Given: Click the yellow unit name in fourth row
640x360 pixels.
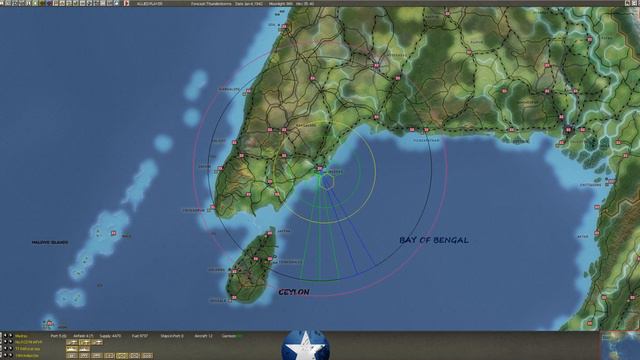Looking at the screenshot, I should coord(28,356).
